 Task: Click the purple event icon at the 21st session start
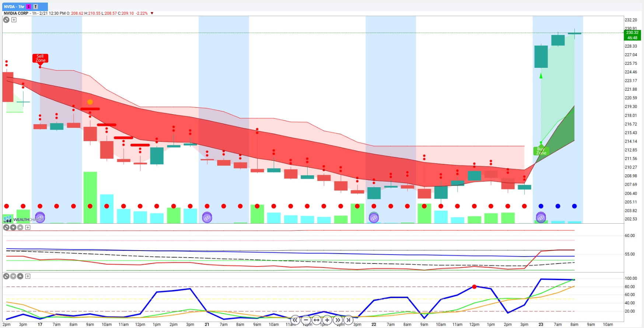pyautogui.click(x=207, y=218)
